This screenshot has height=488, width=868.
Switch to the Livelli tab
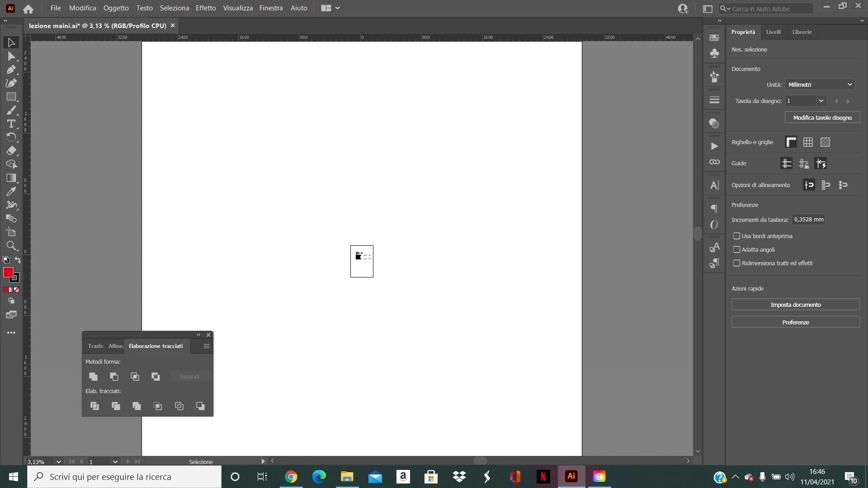tap(773, 32)
